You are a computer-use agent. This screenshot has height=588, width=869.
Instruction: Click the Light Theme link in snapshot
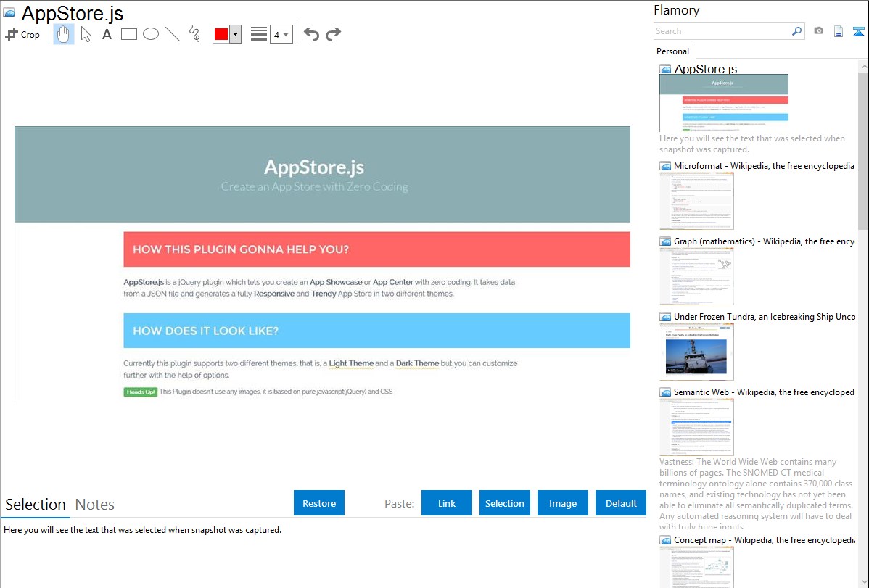(x=351, y=363)
